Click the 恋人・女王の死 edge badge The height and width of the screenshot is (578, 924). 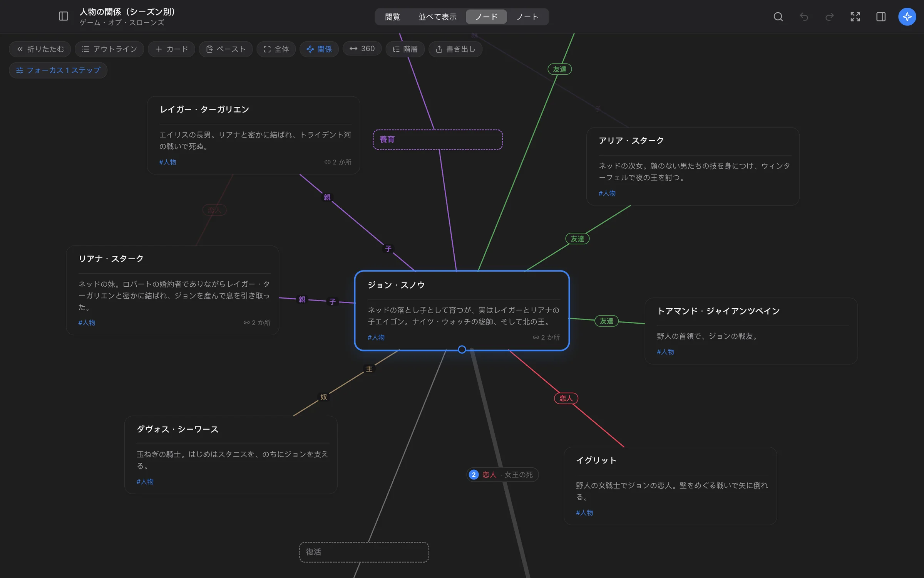click(502, 474)
